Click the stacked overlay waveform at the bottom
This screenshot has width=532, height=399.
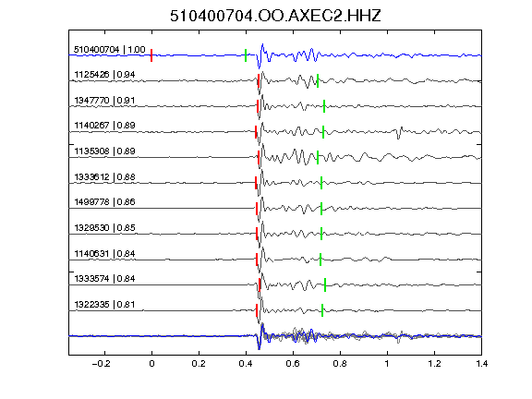tap(275, 336)
